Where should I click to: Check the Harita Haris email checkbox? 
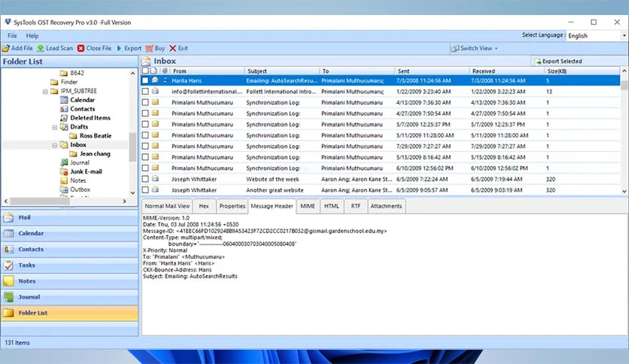coord(145,80)
